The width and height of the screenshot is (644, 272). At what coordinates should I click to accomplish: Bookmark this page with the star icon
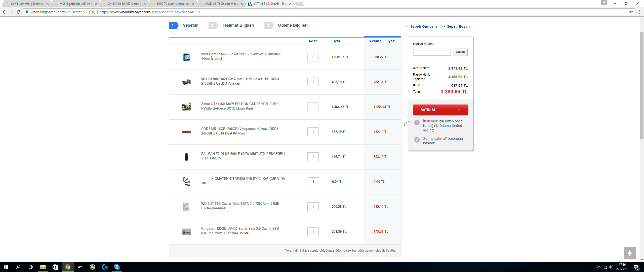click(631, 12)
